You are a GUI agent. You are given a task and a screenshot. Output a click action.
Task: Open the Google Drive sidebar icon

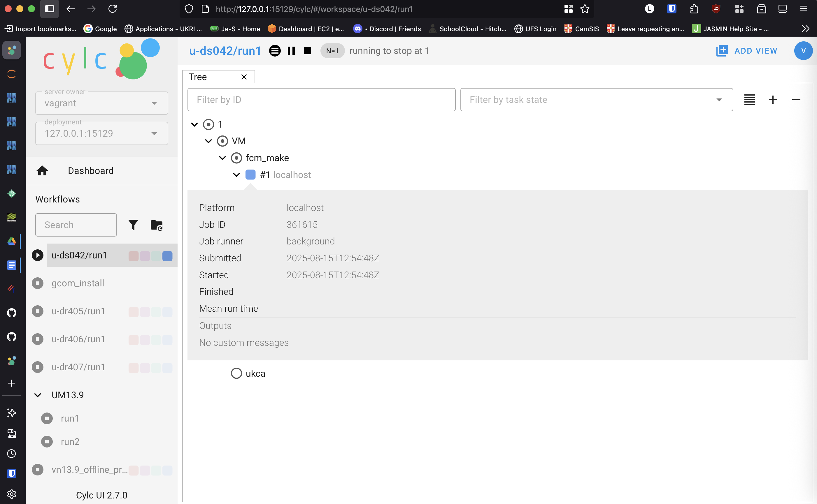coord(12,241)
